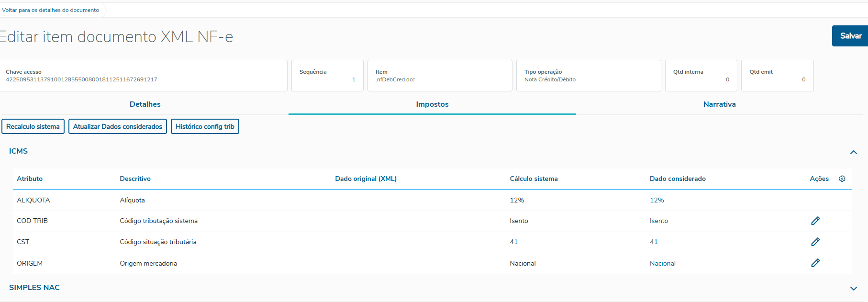This screenshot has height=302, width=868.
Task: Click the Qtd emit field
Action: [x=777, y=76]
